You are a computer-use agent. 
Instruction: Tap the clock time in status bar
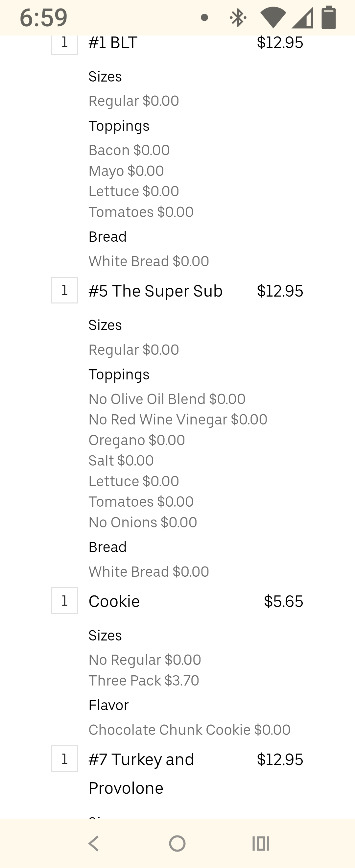click(x=43, y=17)
